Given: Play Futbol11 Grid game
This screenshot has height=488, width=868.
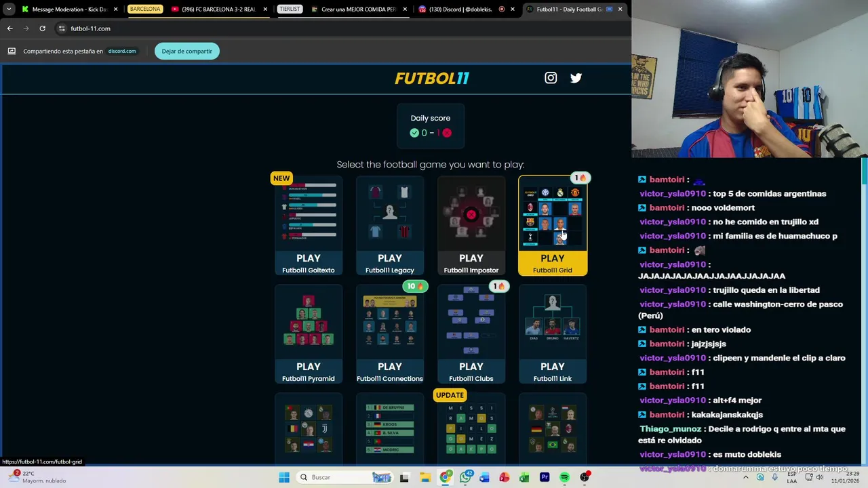Looking at the screenshot, I should point(553,263).
